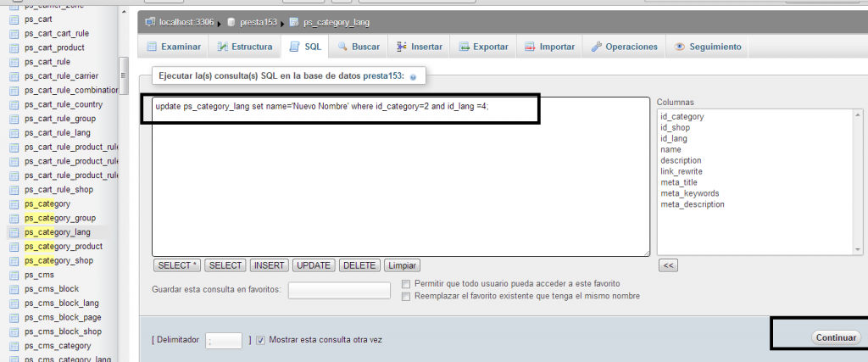Enable letting all users access this bookmark

point(406,284)
